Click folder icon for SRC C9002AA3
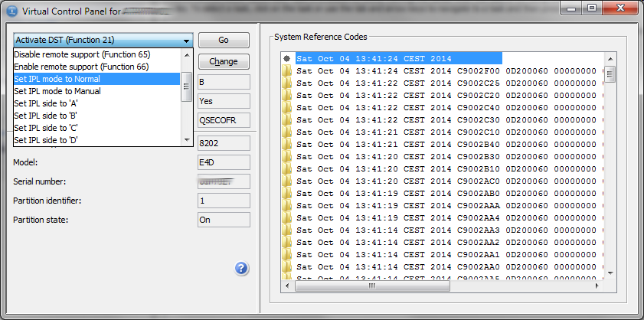Screen dimensions: 644x320 pos(286,230)
